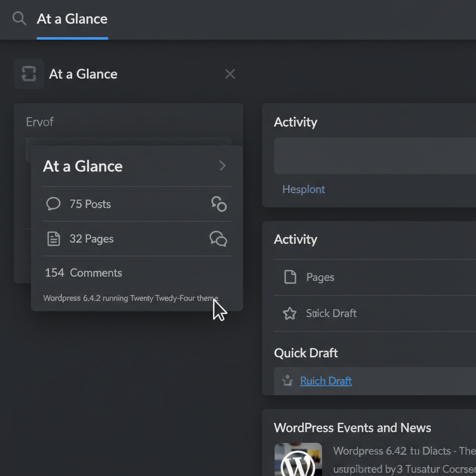Image resolution: width=476 pixels, height=476 pixels.
Task: Click the search magnifier icon
Action: 19,19
